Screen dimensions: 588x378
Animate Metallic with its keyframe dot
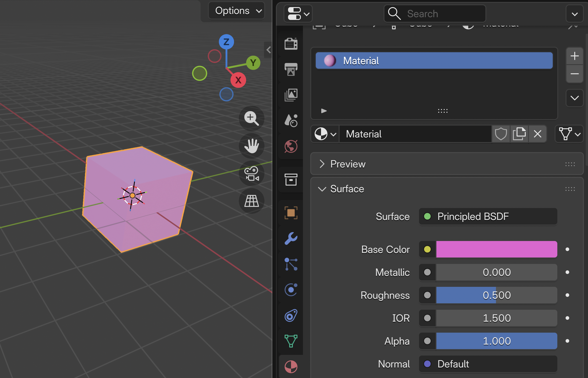click(x=567, y=272)
